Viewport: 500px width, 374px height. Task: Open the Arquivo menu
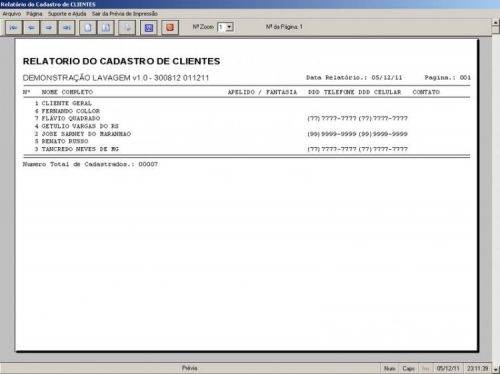[x=12, y=14]
